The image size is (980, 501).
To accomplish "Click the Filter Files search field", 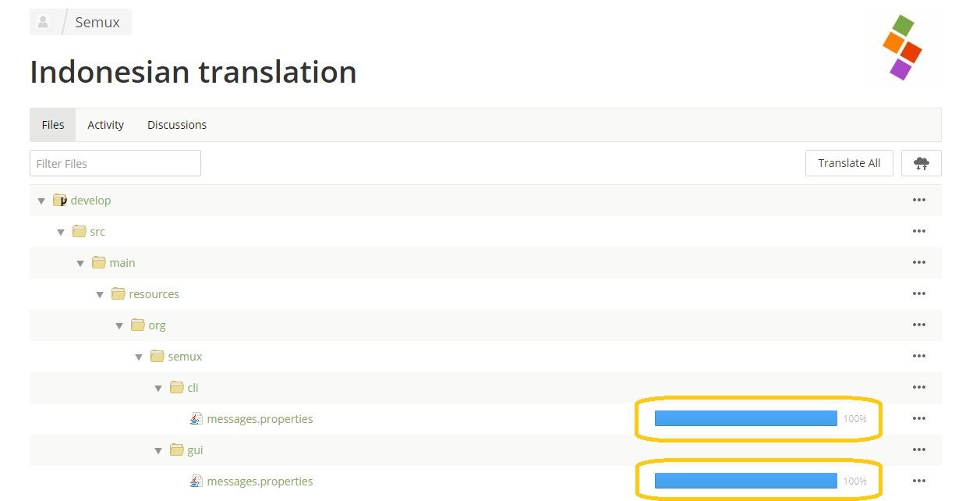I will pyautogui.click(x=115, y=164).
